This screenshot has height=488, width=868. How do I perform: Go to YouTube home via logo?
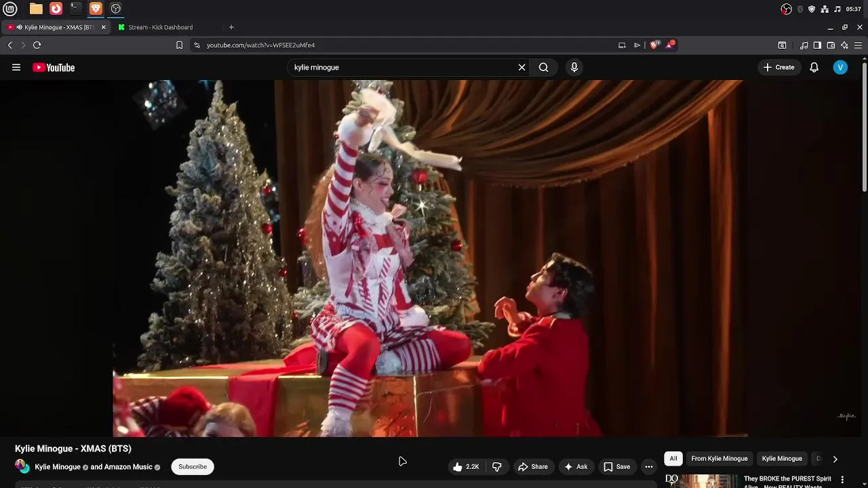[x=54, y=67]
